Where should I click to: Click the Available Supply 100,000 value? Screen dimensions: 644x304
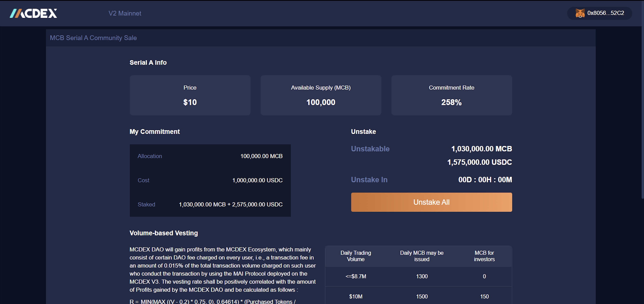321,102
